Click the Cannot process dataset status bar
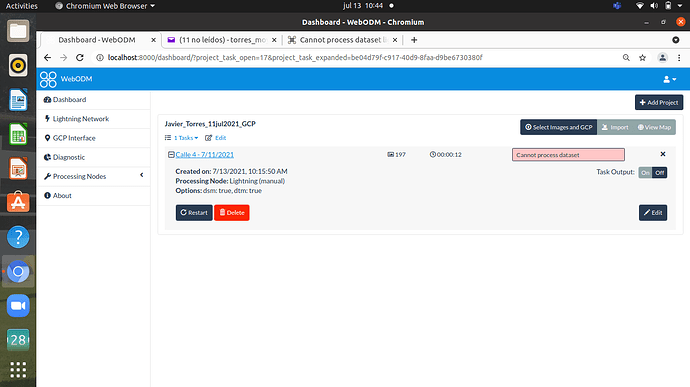690x387 pixels. pos(568,155)
